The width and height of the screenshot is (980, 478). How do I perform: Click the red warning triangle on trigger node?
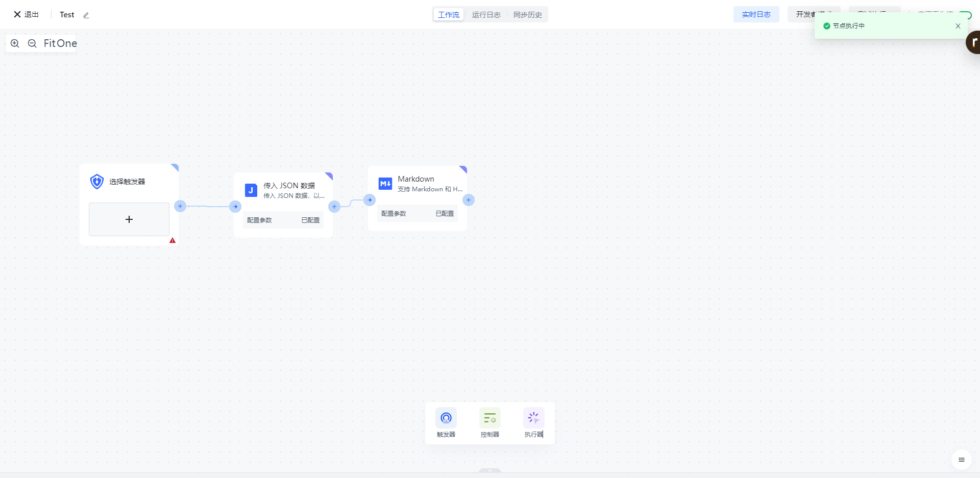(173, 240)
